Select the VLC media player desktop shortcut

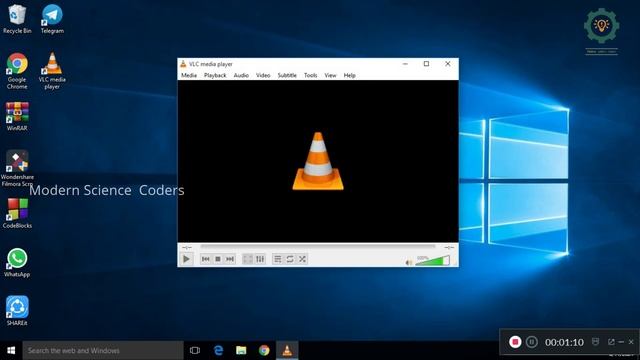(x=52, y=71)
